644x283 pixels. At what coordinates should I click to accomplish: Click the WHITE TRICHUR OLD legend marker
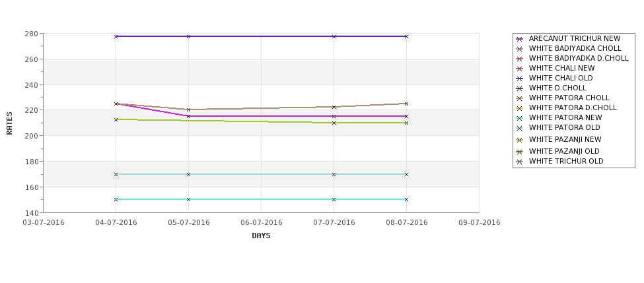coord(520,162)
